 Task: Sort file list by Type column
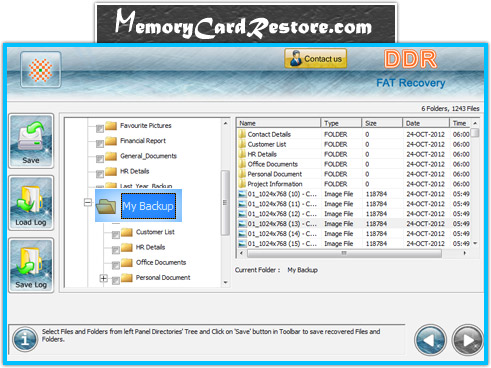pyautogui.click(x=341, y=123)
